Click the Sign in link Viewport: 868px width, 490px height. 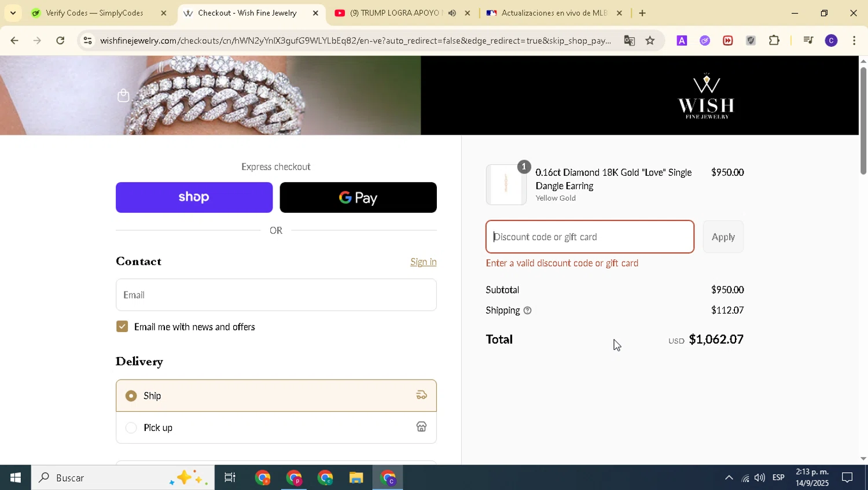[x=424, y=262]
